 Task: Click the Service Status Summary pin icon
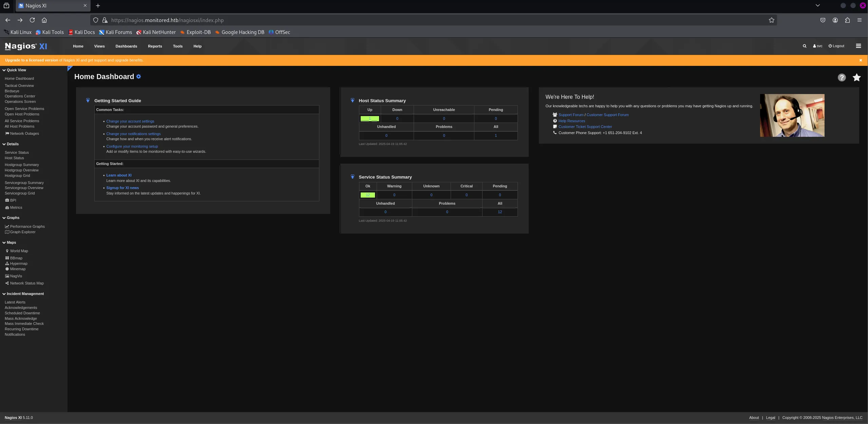click(352, 177)
